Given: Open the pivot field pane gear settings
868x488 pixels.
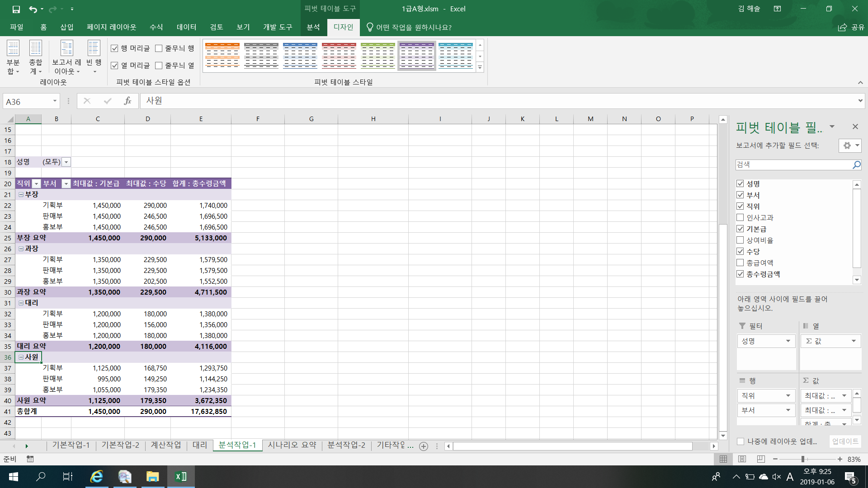Looking at the screenshot, I should (x=849, y=145).
